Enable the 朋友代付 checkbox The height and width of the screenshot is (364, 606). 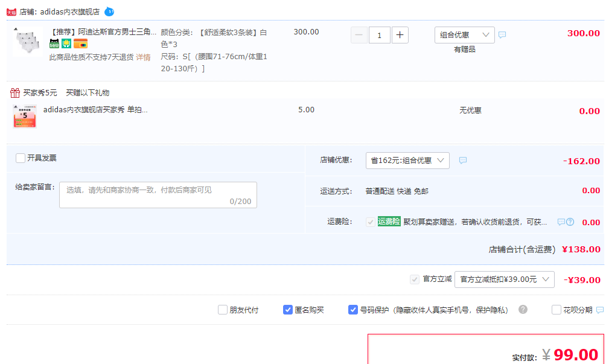pyautogui.click(x=223, y=310)
